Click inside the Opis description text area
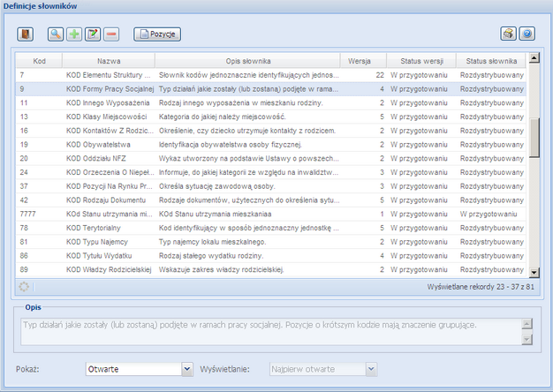The height and width of the screenshot is (392, 553). 265,331
